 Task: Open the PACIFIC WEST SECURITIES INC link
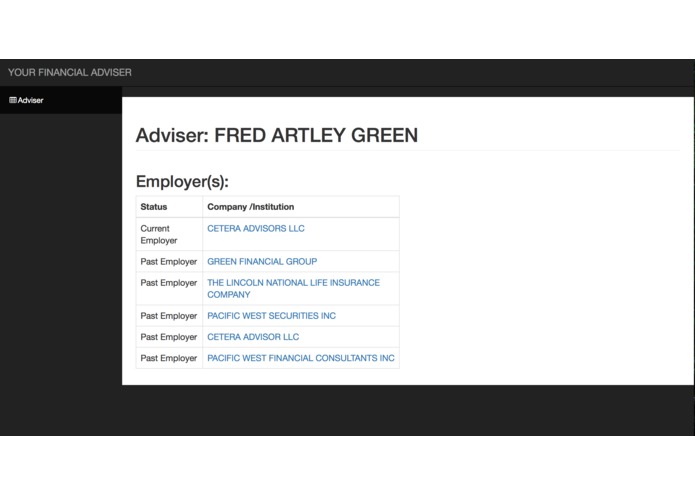point(271,316)
